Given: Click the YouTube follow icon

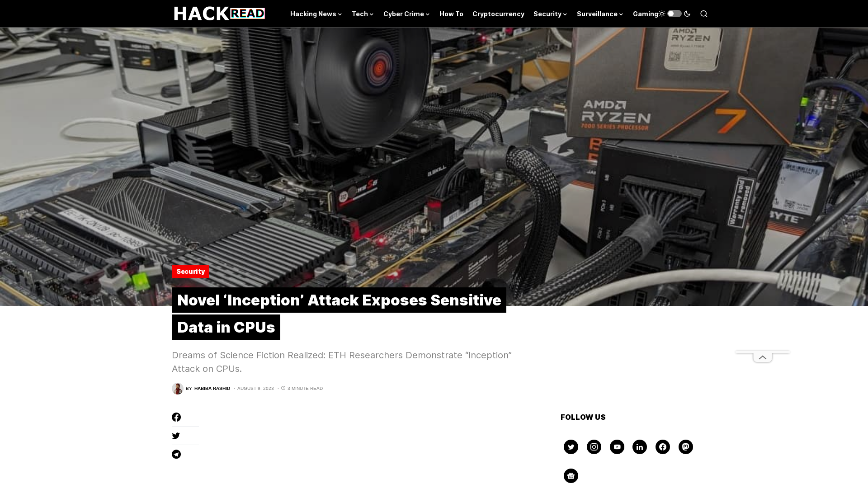Looking at the screenshot, I should click(x=617, y=446).
